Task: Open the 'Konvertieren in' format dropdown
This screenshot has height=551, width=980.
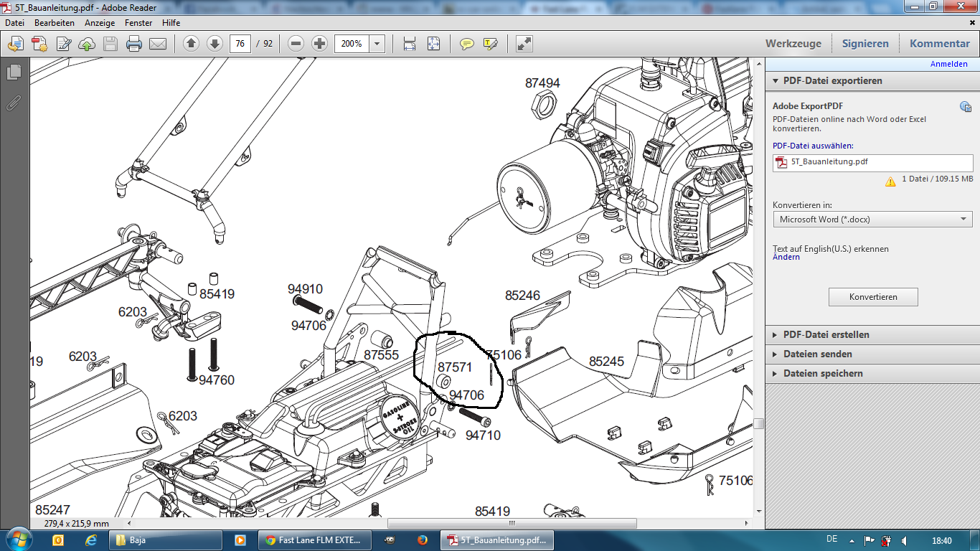Action: [872, 220]
